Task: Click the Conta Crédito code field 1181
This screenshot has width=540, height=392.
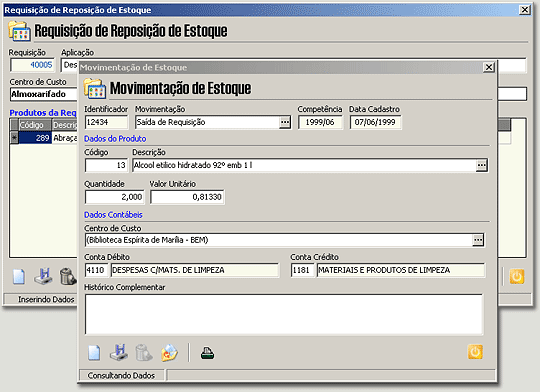Action: (302, 270)
